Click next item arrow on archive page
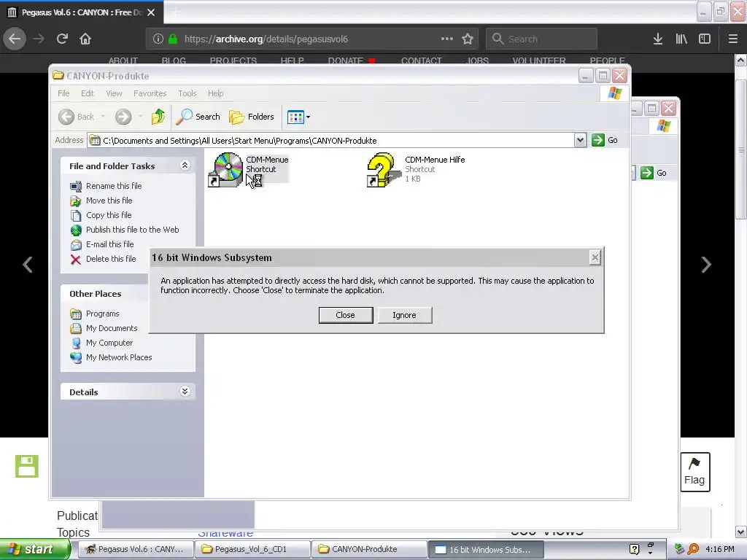Viewport: 747px width, 560px height. tap(706, 264)
